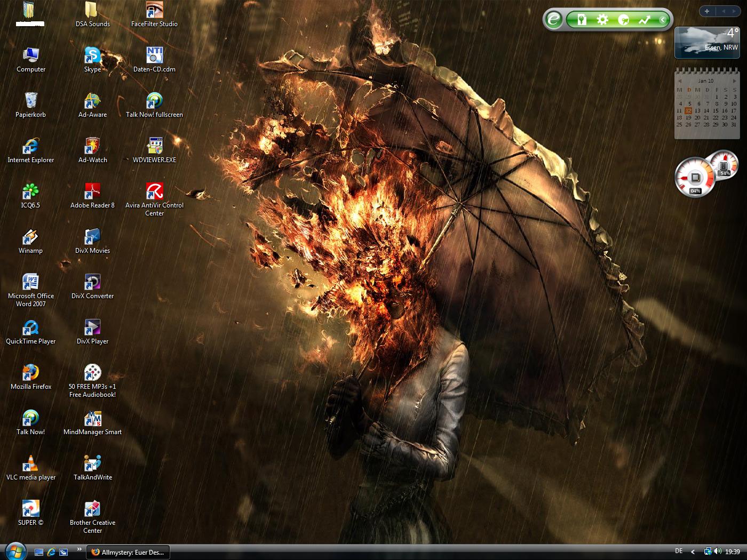Image resolution: width=747 pixels, height=560 pixels.
Task: Launch Winamp from the desktop
Action: click(31, 241)
